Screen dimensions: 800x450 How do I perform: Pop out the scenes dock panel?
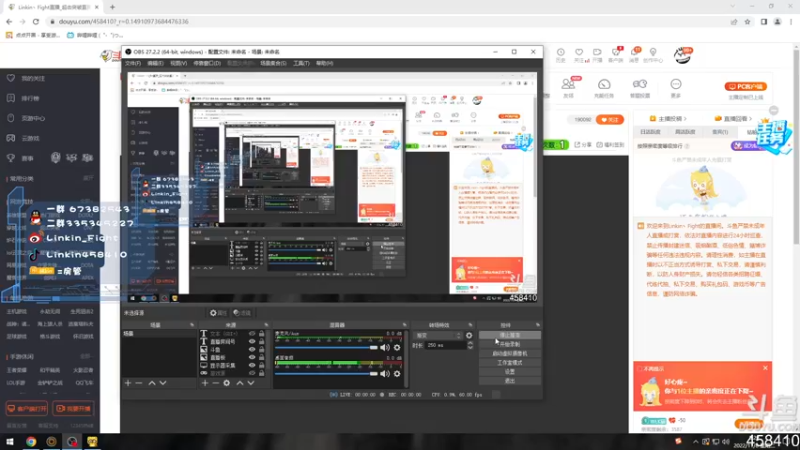click(192, 325)
